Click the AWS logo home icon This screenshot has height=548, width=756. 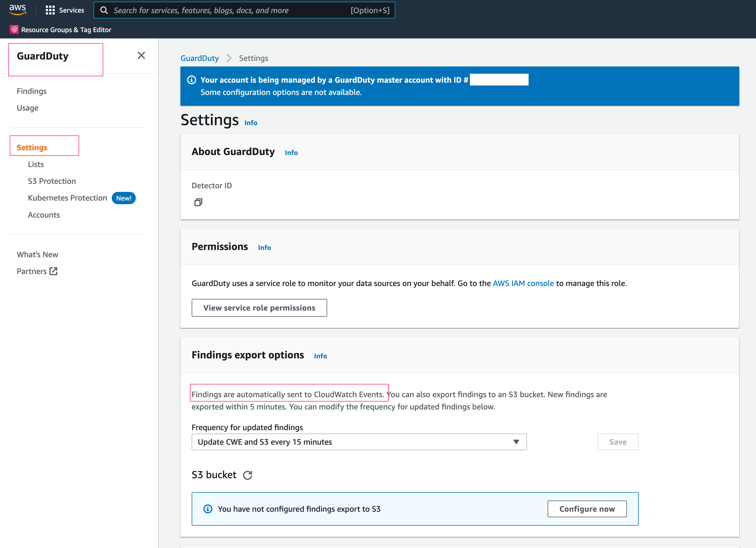(17, 10)
